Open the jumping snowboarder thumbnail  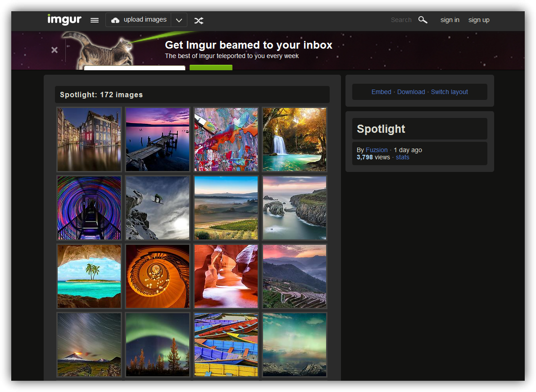pyautogui.click(x=158, y=207)
